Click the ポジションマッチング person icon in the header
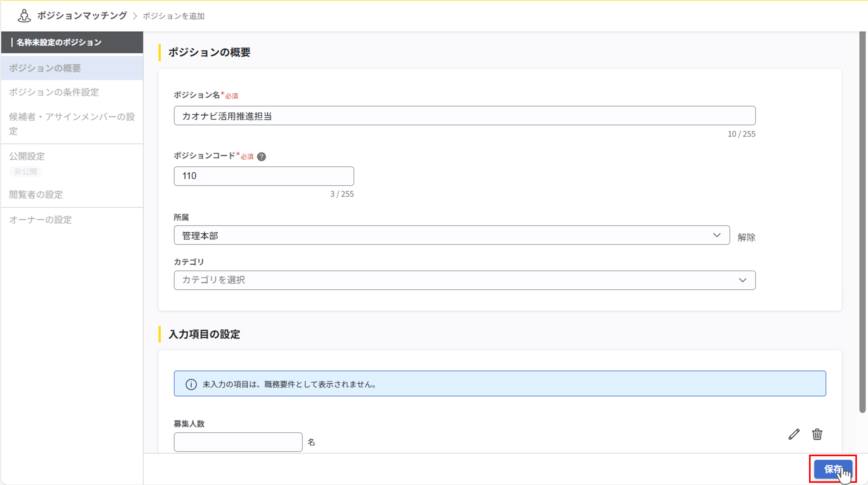Image resolution: width=868 pixels, height=485 pixels. coord(24,16)
